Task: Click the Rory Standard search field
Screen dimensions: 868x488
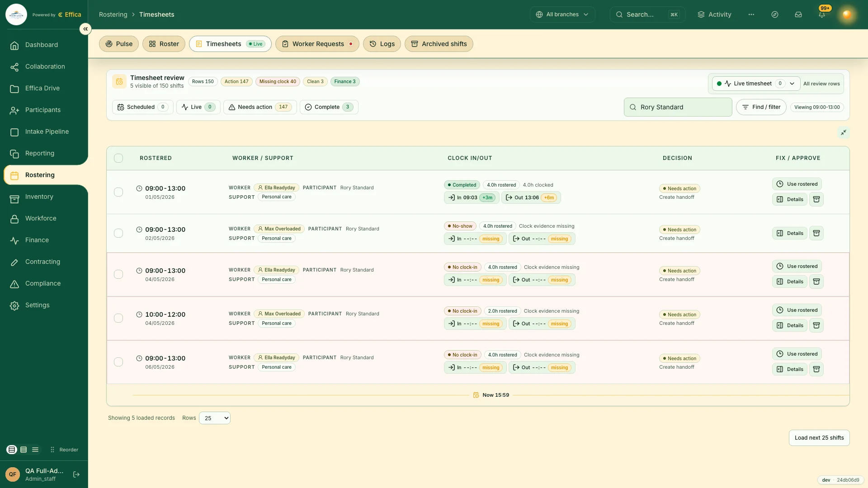Action: [x=678, y=107]
